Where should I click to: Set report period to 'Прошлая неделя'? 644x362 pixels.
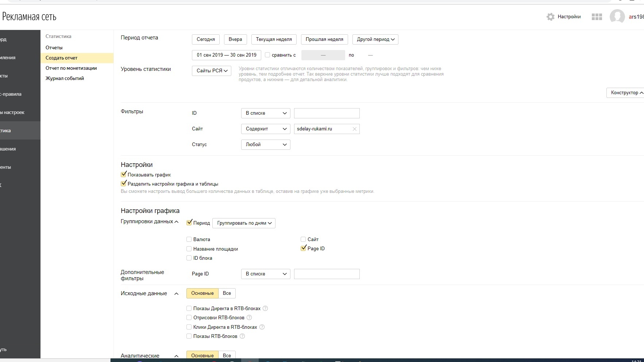(x=324, y=39)
